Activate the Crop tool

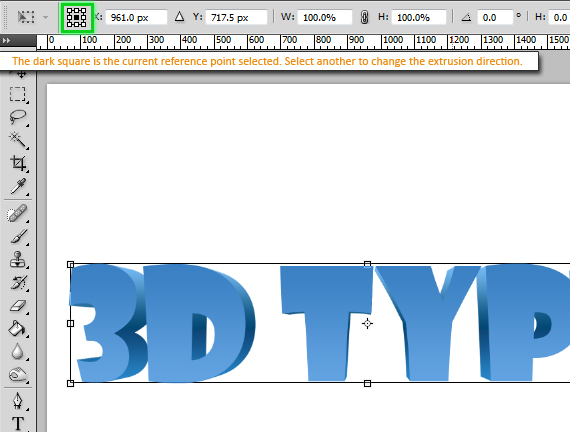[18, 163]
